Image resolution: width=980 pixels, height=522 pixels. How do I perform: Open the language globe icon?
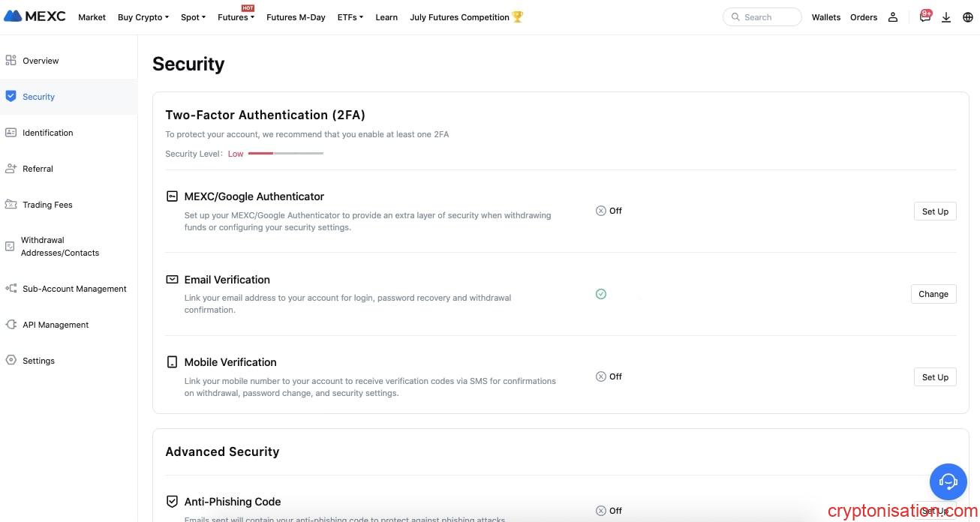[966, 17]
